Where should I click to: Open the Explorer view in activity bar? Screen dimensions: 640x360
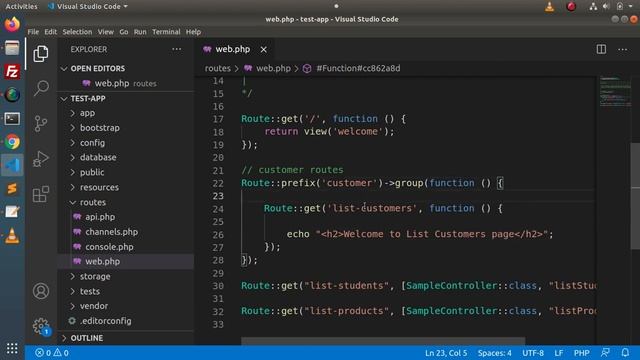click(x=41, y=53)
